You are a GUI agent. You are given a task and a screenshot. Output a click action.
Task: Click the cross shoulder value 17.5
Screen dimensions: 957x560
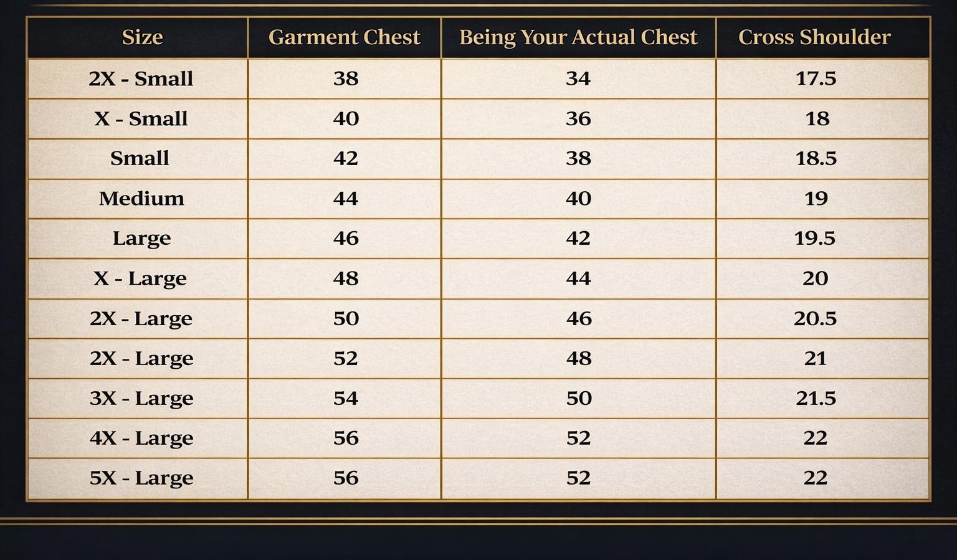816,78
